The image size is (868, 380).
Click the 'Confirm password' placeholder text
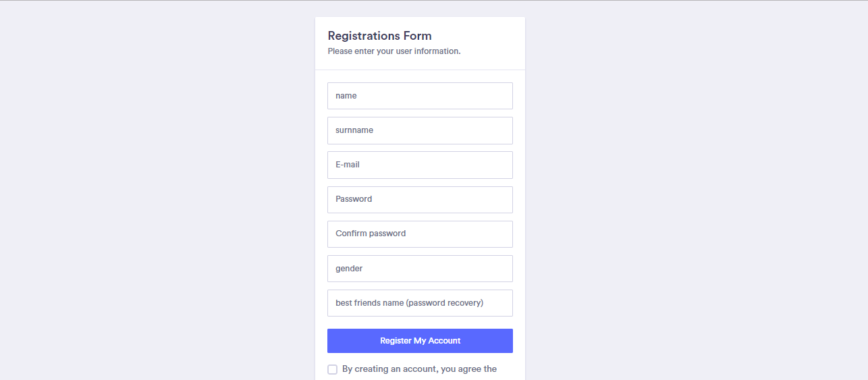371,234
